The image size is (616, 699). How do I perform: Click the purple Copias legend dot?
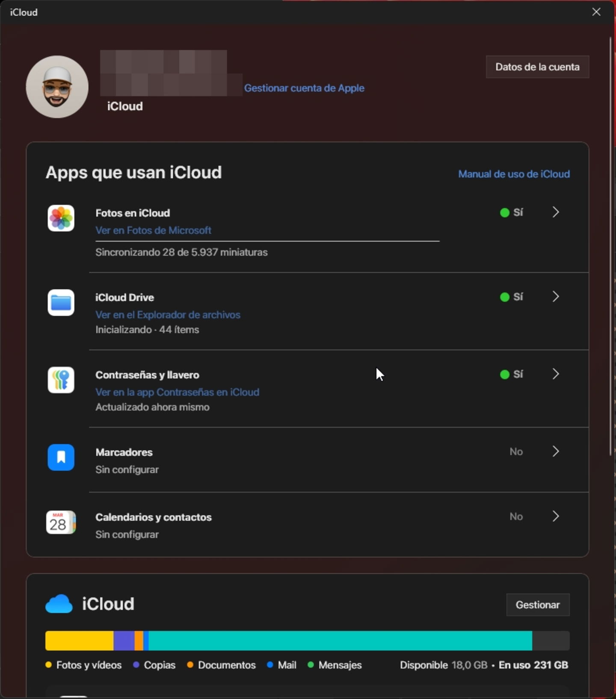tap(136, 665)
